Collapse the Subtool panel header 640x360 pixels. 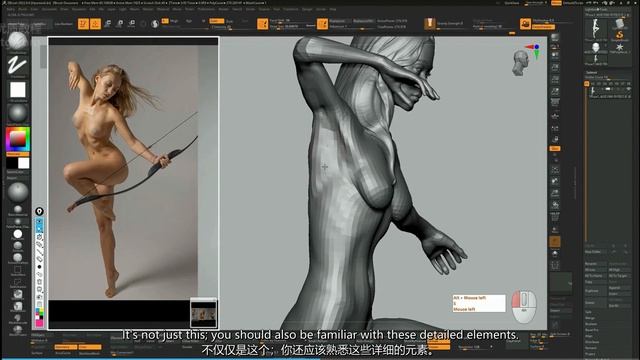point(592,72)
